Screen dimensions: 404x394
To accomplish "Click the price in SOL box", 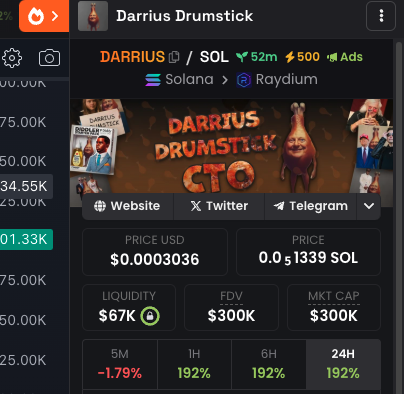I will click(x=308, y=252).
